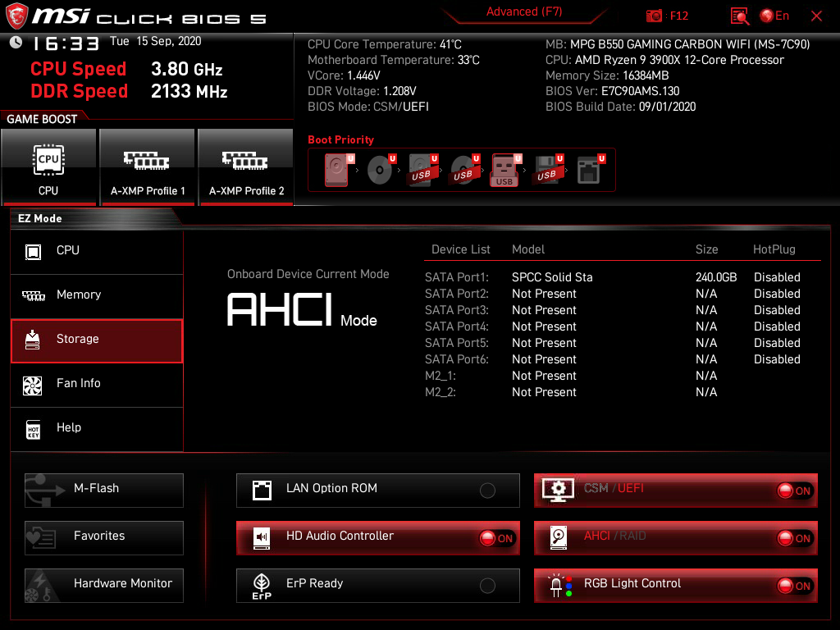
Task: Activate A-XMP Profile 2
Action: pos(246,167)
